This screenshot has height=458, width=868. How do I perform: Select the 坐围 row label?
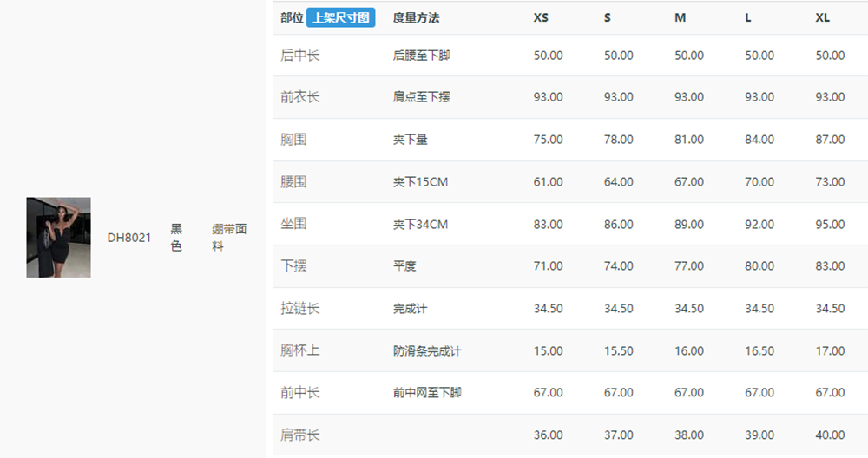293,224
